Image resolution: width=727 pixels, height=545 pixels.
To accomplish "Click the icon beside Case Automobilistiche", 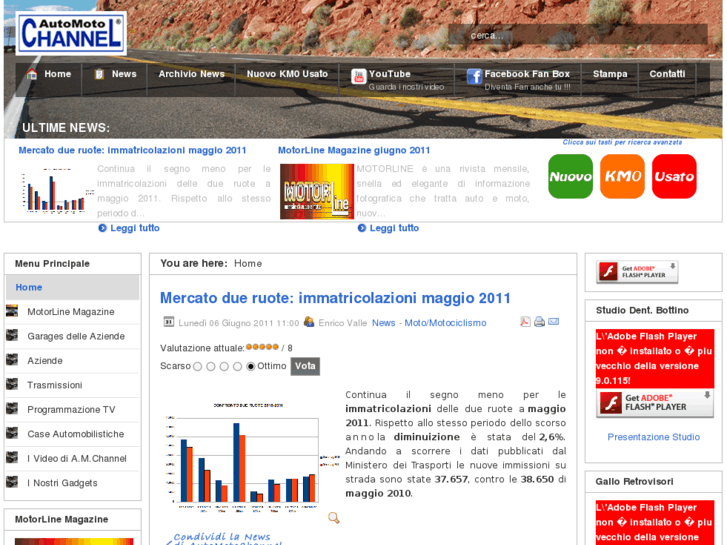I will point(12,433).
